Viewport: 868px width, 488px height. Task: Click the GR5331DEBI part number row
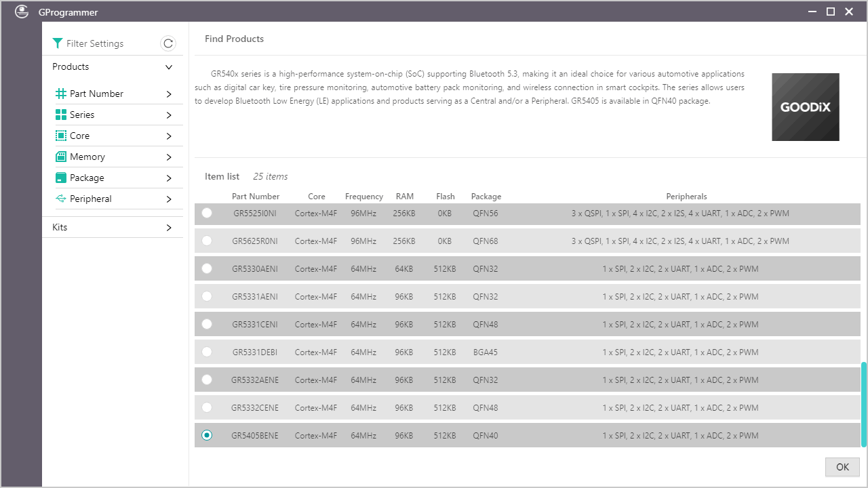click(255, 352)
